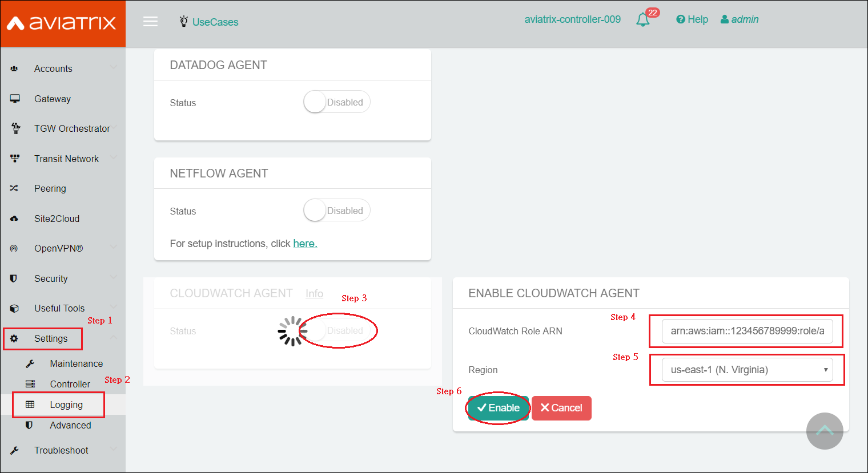Click the UseCases lightbulb icon
Screen dimensions: 868x473
pyautogui.click(x=183, y=21)
